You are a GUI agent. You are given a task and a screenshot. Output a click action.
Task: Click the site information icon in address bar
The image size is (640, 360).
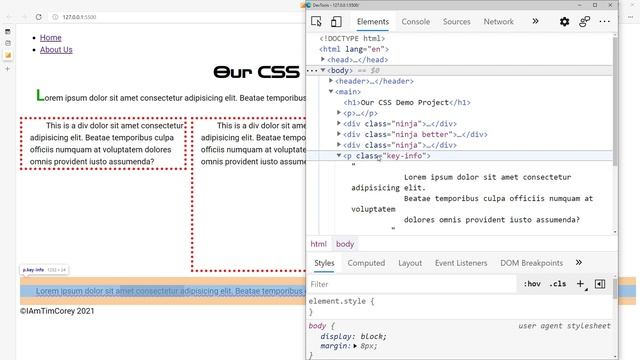[x=55, y=17]
